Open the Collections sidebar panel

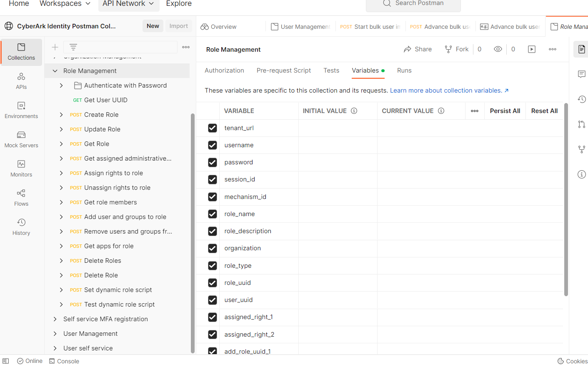[x=21, y=52]
